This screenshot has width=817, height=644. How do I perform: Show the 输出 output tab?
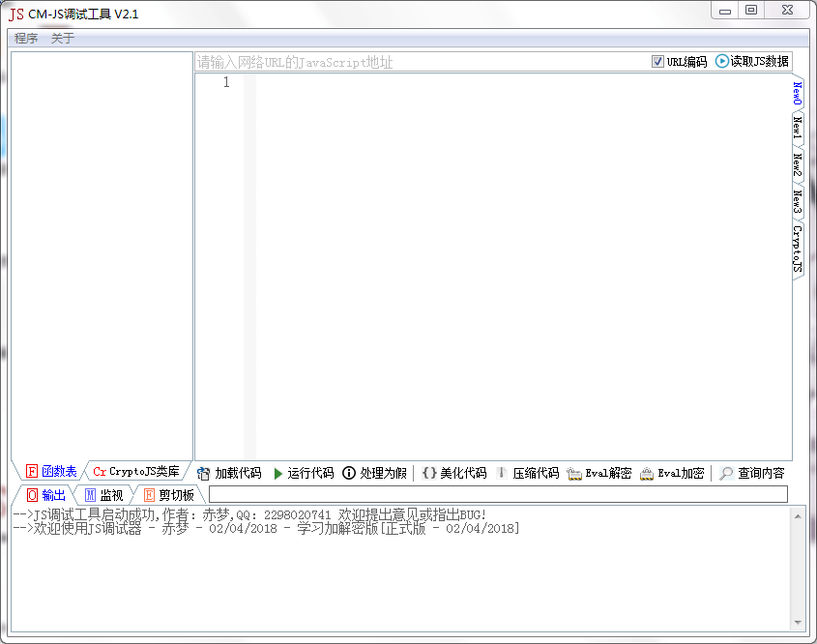[54, 495]
